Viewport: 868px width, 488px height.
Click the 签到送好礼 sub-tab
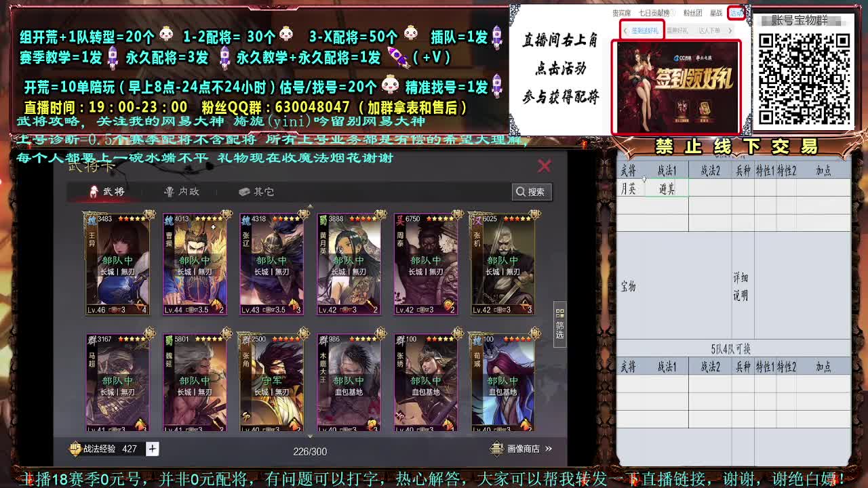pyautogui.click(x=645, y=30)
